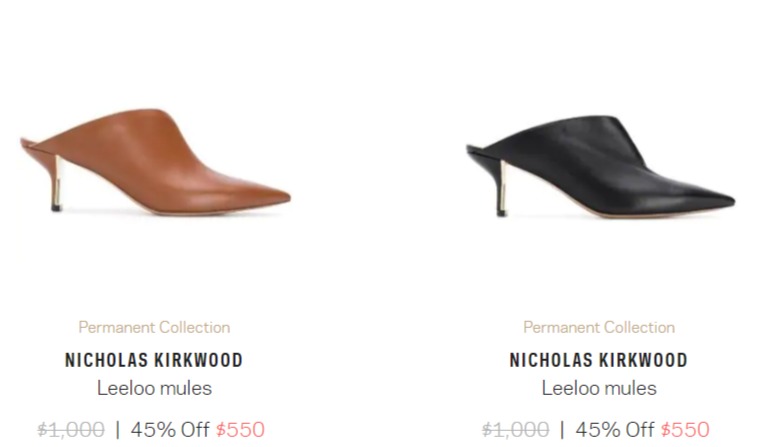Click 45% Off text for black mule

(x=614, y=430)
